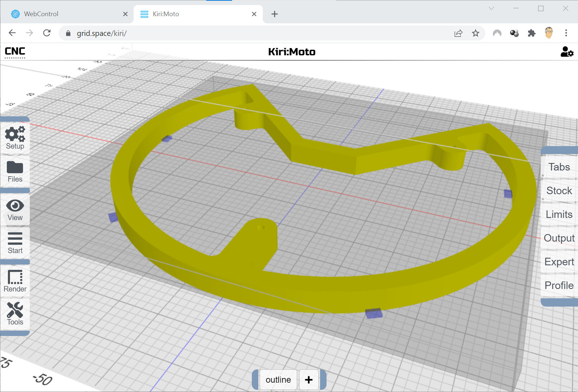The width and height of the screenshot is (578, 392).
Task: Open the Output settings panel
Action: coord(559,238)
